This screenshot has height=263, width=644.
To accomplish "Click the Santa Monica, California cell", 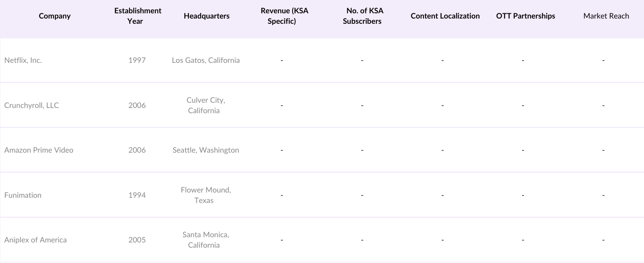I will [205, 240].
